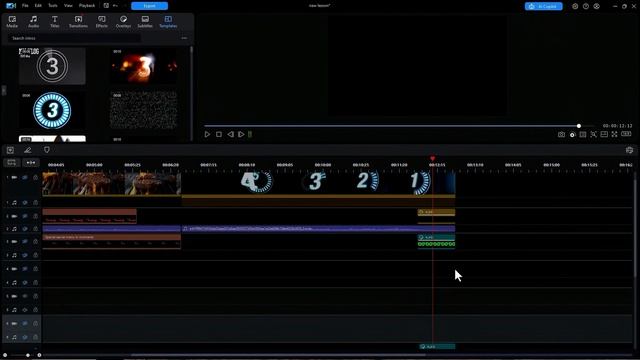The height and width of the screenshot is (360, 640).
Task: Select the fiery countdown 3 template
Action: tap(144, 66)
